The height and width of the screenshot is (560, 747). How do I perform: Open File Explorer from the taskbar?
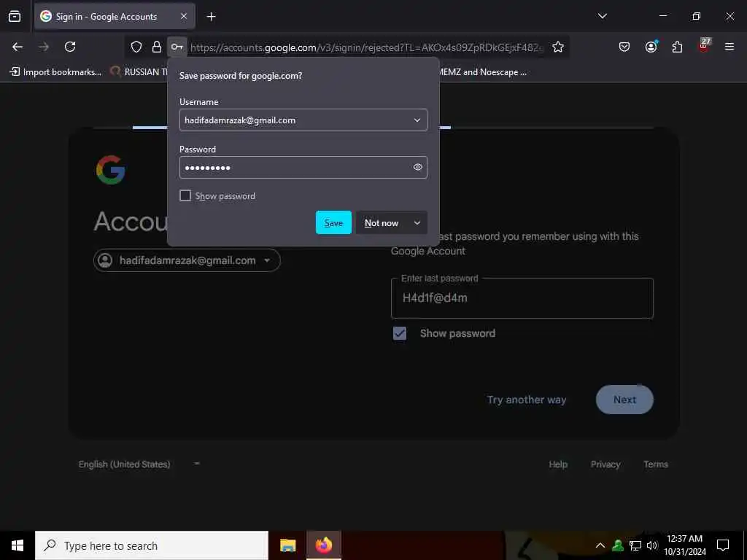coord(287,545)
